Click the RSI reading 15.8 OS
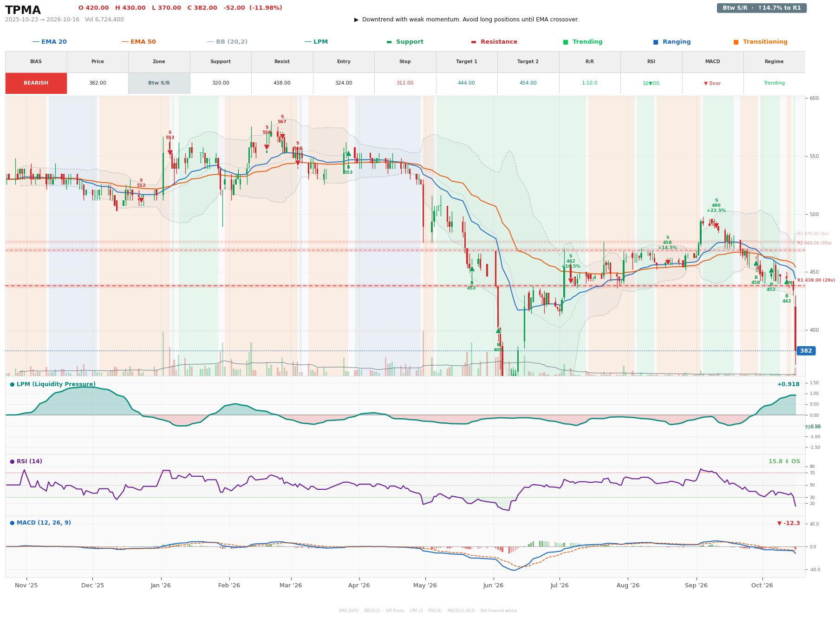The height and width of the screenshot is (618, 840). tap(784, 461)
